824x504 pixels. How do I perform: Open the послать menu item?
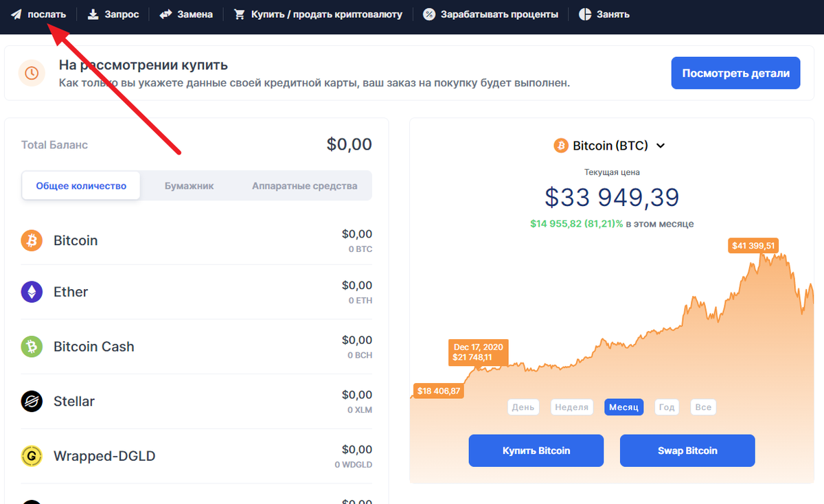(x=47, y=14)
